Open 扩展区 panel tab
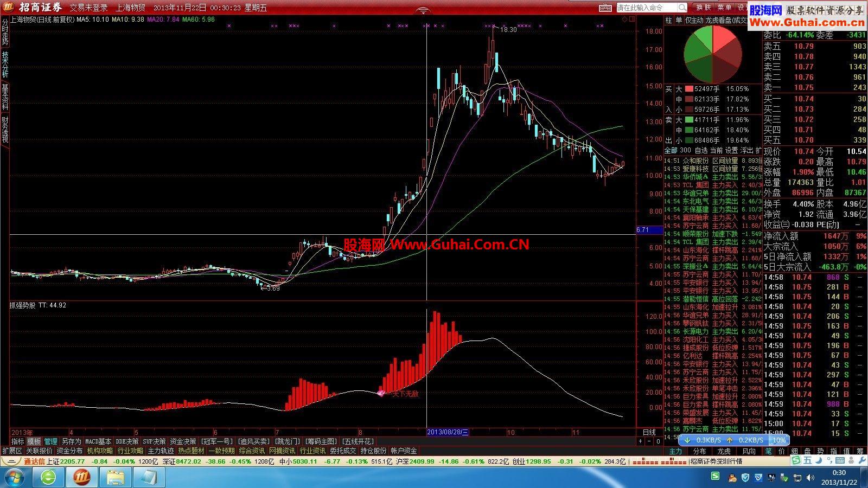 tap(12, 451)
